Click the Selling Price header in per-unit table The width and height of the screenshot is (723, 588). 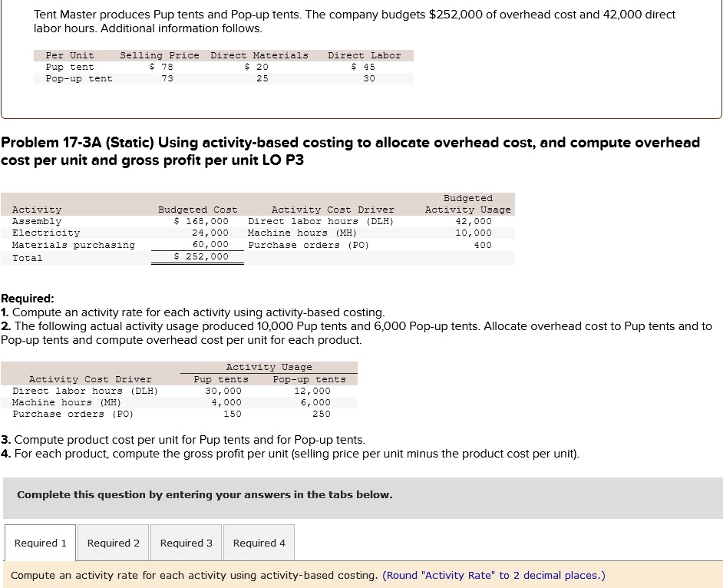click(x=159, y=55)
